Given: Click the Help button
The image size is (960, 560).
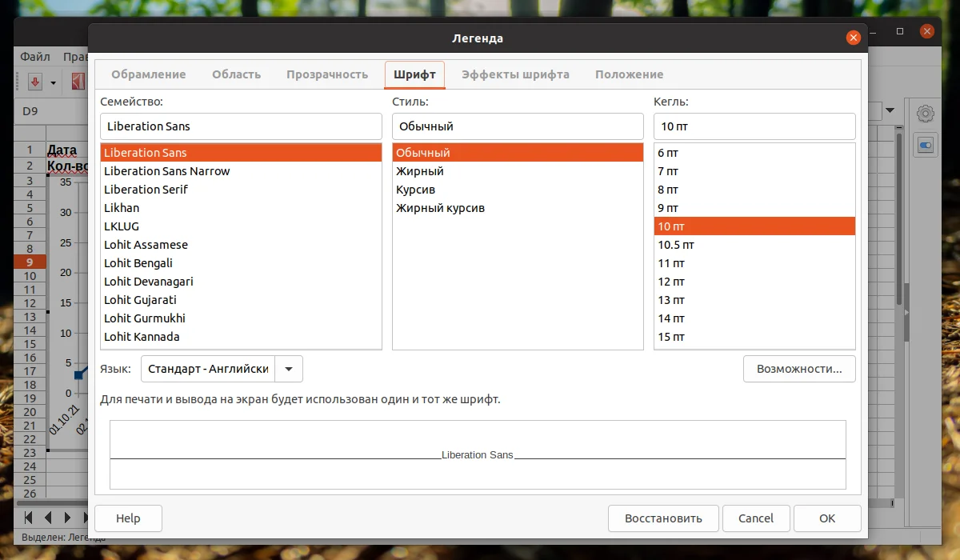Looking at the screenshot, I should 128,518.
